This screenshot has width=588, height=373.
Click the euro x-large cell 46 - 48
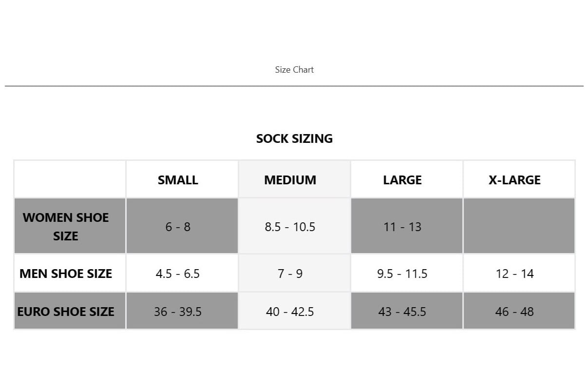(514, 312)
